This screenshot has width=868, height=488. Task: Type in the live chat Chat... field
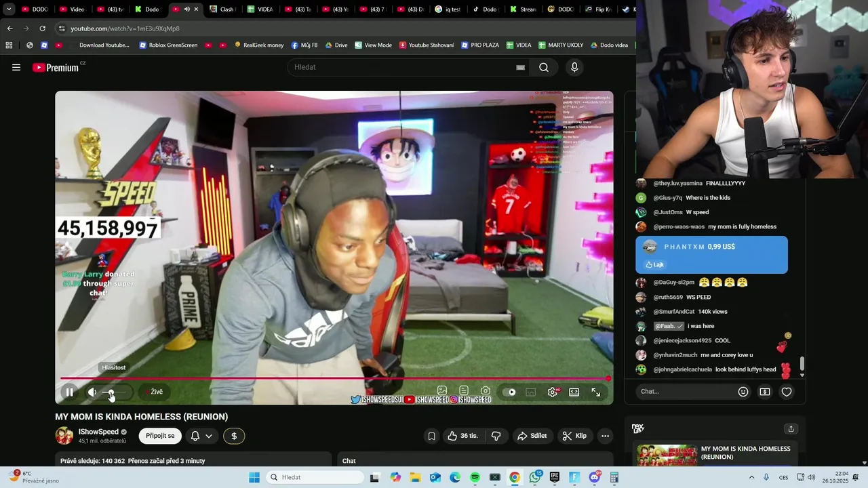[x=685, y=391]
